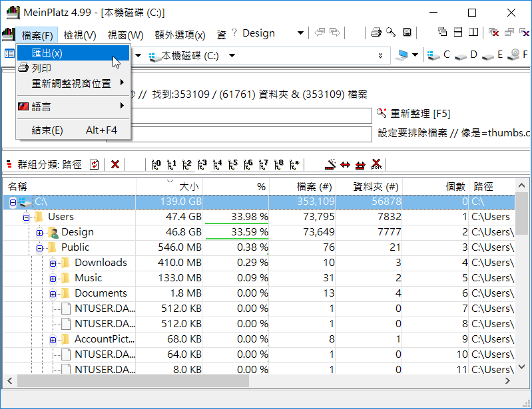The width and height of the screenshot is (532, 409).
Task: Collapse the Users folder tree node
Action: coord(27,217)
